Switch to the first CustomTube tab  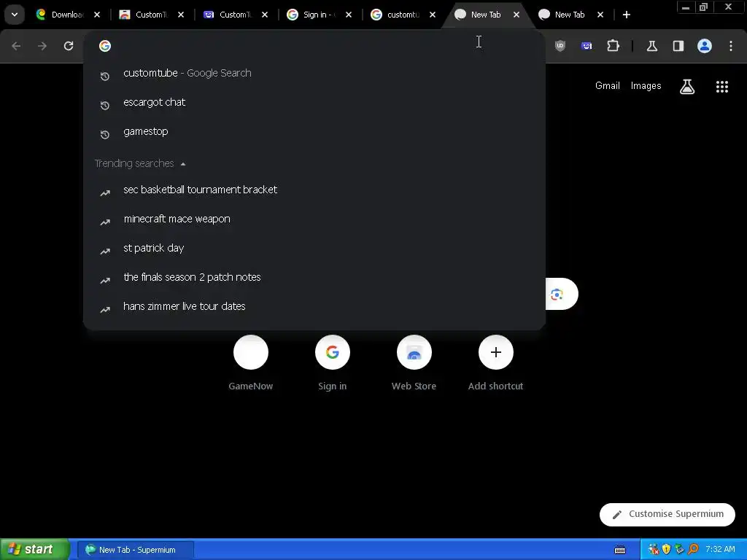(152, 15)
